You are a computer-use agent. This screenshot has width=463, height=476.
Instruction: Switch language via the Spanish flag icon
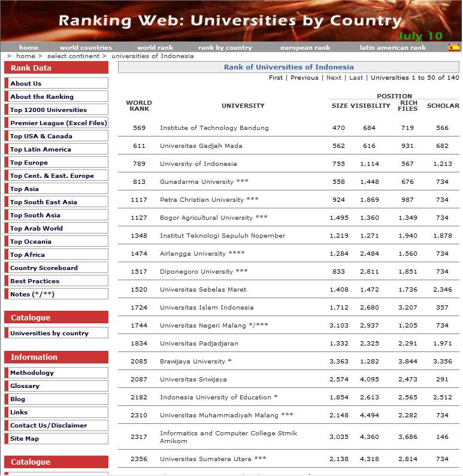point(454,47)
